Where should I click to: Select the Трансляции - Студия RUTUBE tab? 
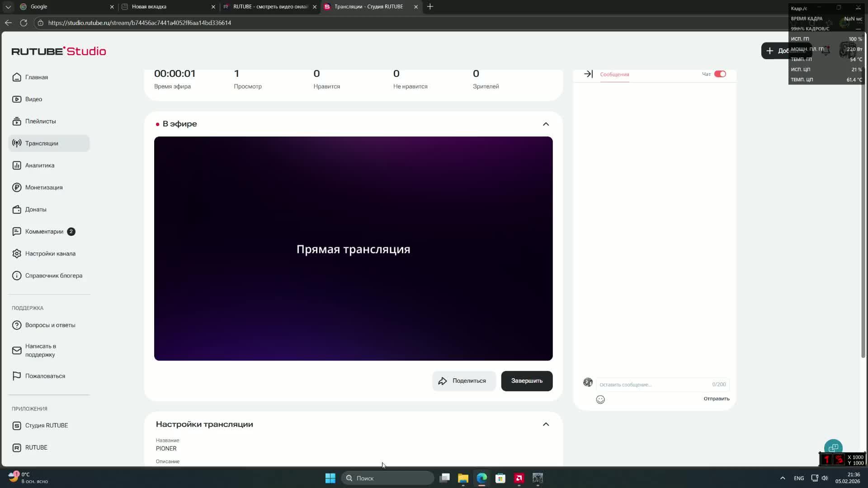point(371,7)
